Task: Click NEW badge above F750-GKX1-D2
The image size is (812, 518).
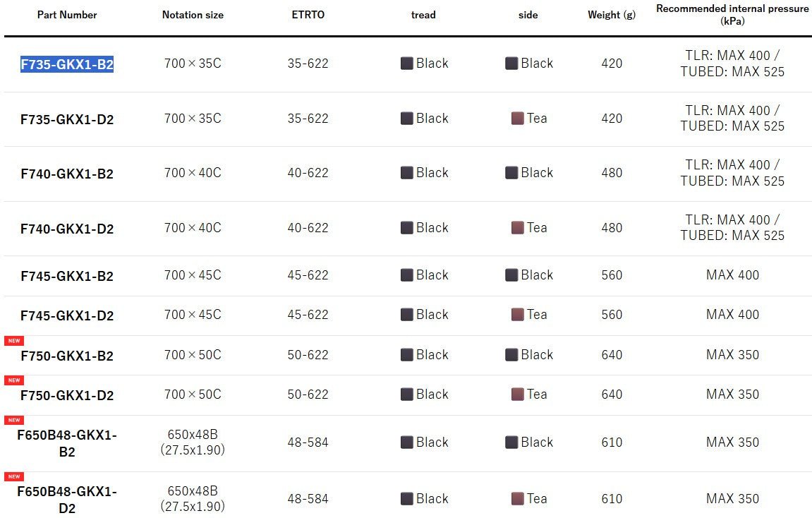Action: click(14, 380)
